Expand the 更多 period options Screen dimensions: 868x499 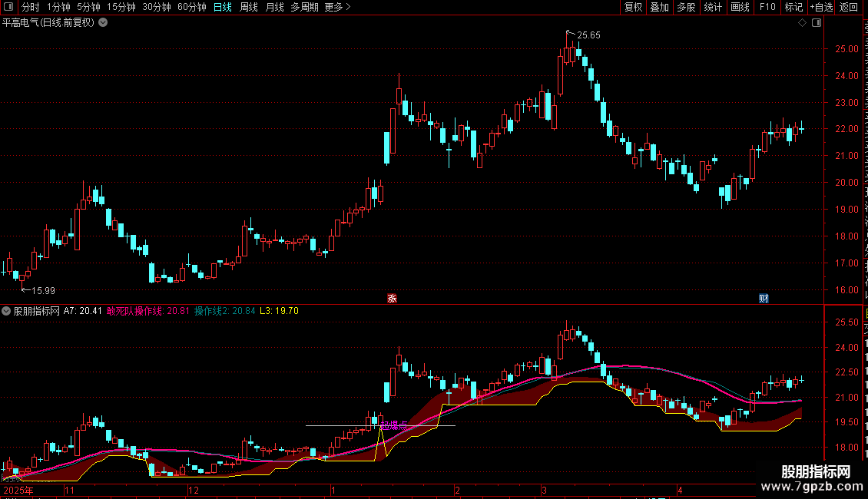(x=337, y=7)
